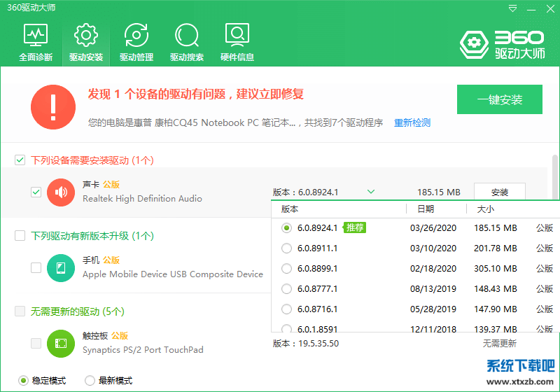
Task: Open the 全面诊断 full diagnosis icon
Action: (36, 35)
